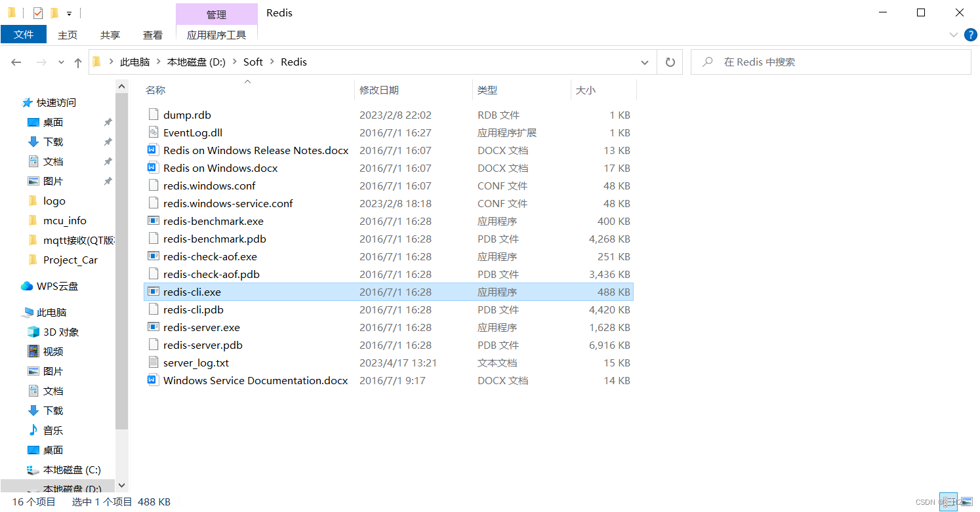Expand the chevron after 本地磁盘 (D:) in path

(x=234, y=62)
